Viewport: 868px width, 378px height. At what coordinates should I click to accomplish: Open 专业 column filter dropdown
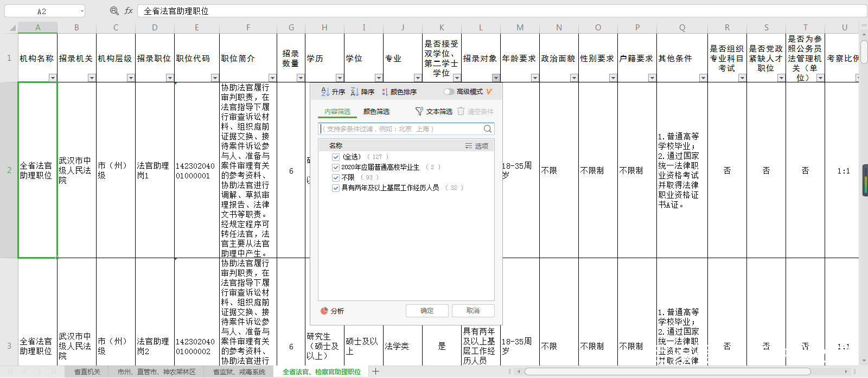(418, 78)
